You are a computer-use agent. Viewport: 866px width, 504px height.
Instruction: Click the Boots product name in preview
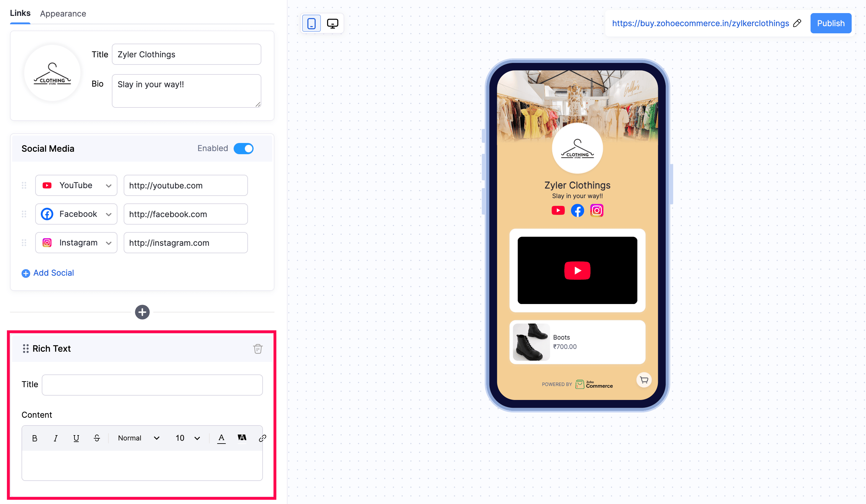click(x=561, y=337)
